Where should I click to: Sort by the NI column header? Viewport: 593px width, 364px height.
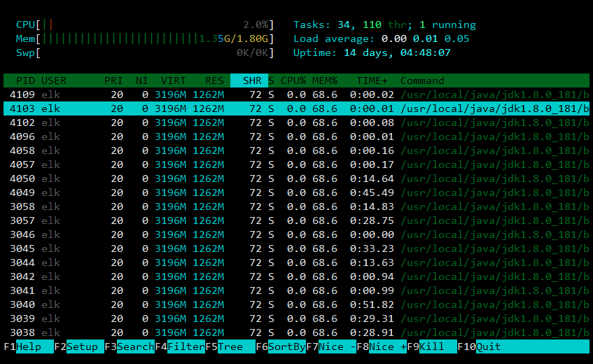pyautogui.click(x=142, y=80)
